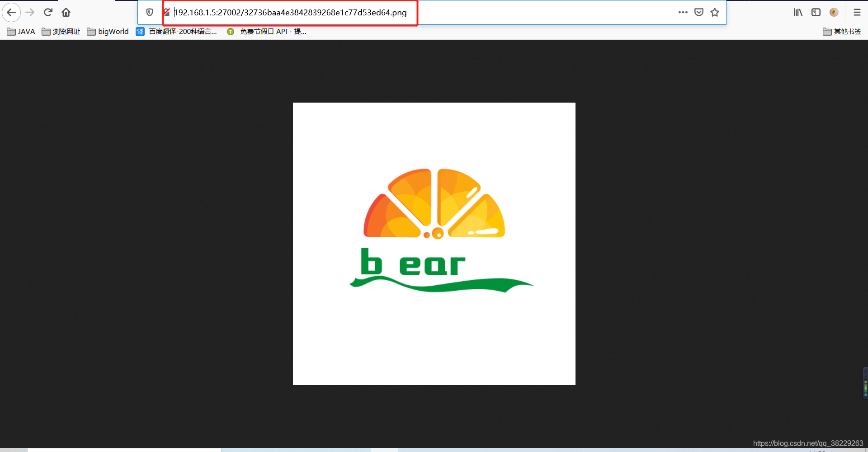Open the tracking protection shield icon
868x452 pixels.
click(150, 12)
